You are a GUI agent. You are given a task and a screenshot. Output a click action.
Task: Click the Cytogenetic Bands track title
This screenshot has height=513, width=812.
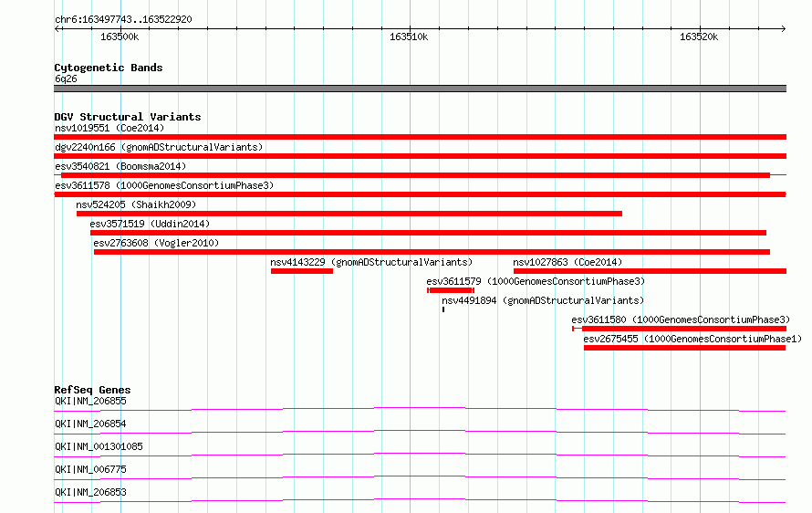[109, 68]
